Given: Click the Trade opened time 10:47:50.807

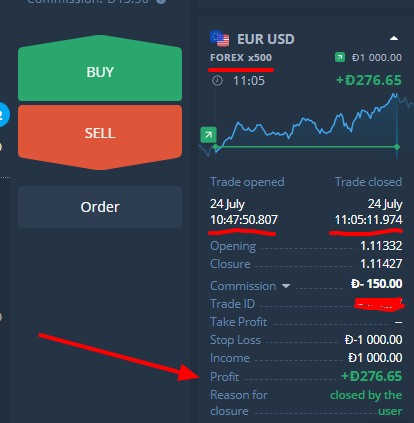Looking at the screenshot, I should click(244, 220).
